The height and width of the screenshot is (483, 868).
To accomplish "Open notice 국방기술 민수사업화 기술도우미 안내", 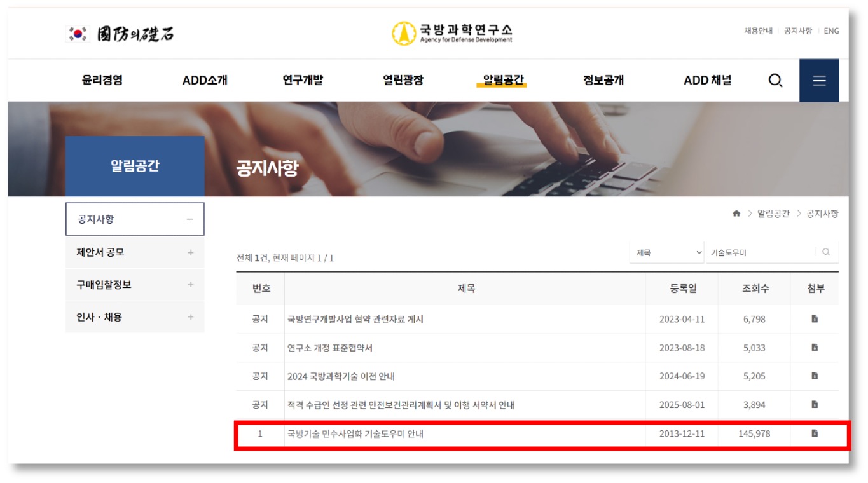I will coord(355,433).
